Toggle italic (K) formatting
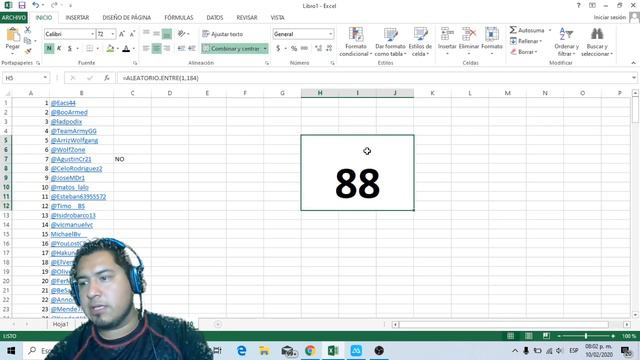Viewport: 640px width, 360px height. pyautogui.click(x=59, y=49)
